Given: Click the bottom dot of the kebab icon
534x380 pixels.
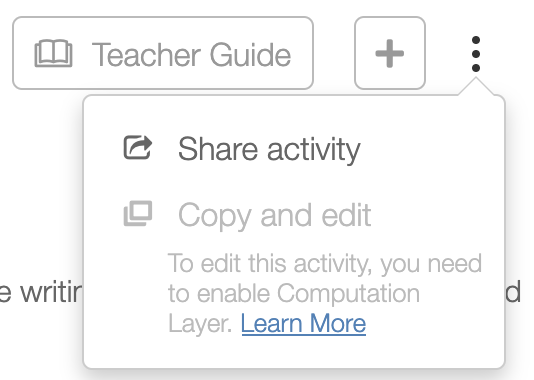Looking at the screenshot, I should [476, 68].
